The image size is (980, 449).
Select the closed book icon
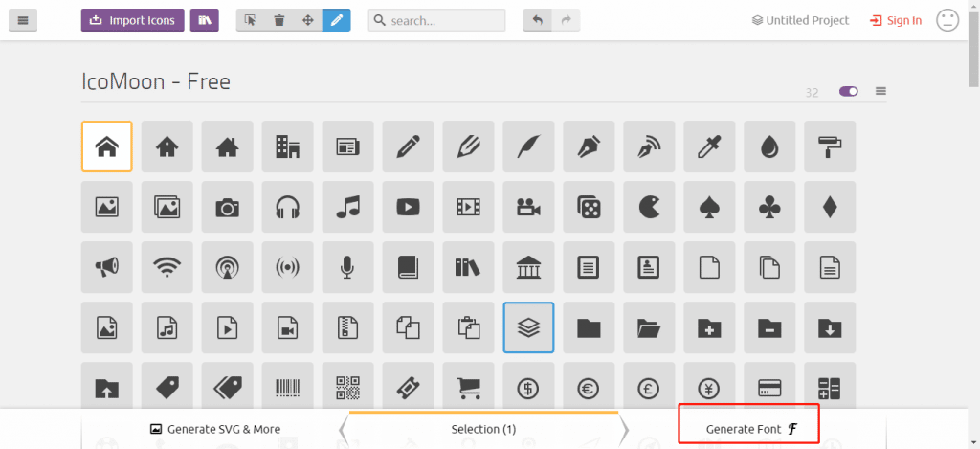pos(408,267)
